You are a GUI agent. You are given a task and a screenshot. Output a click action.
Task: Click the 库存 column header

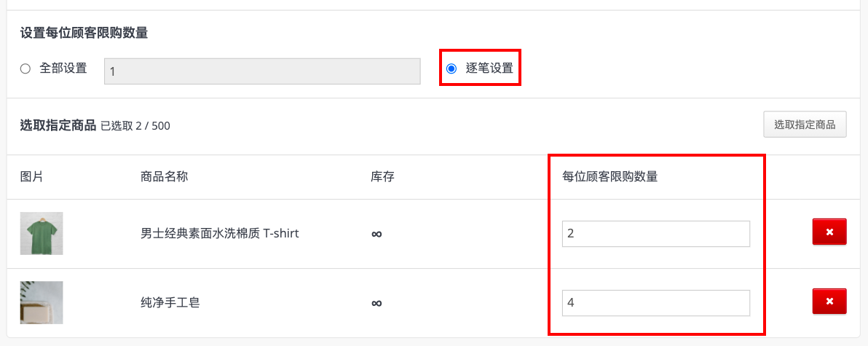(x=382, y=177)
